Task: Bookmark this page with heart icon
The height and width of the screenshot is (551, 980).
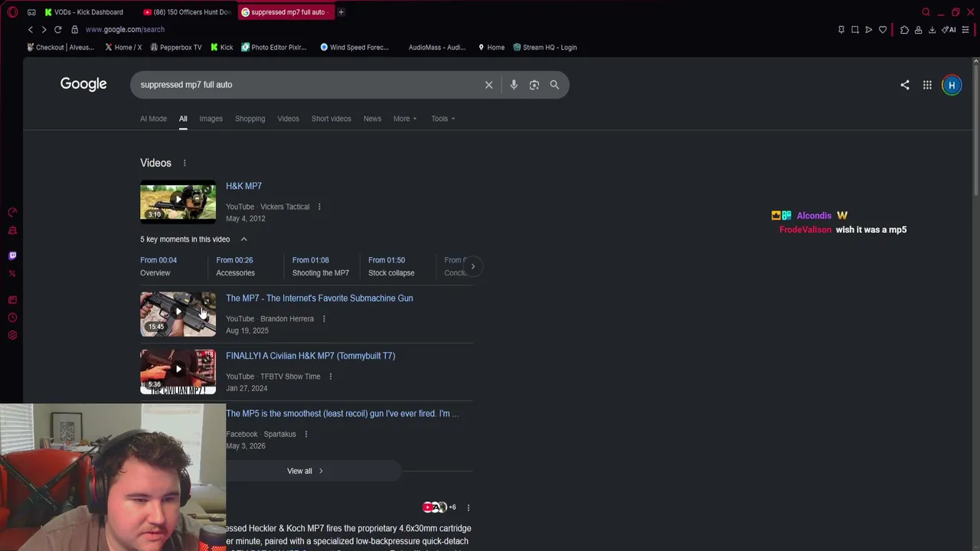Action: click(x=882, y=30)
